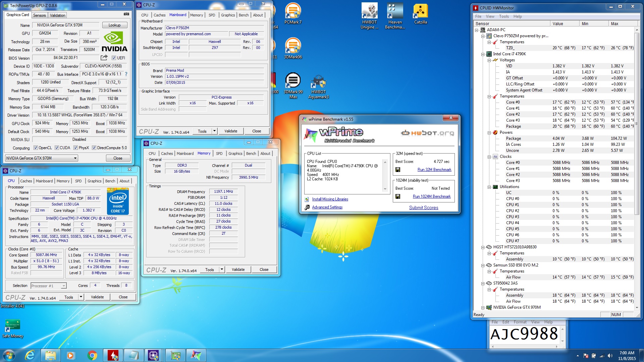Click HWMonitor vertical scrollbar
644x362 pixels.
637,169
